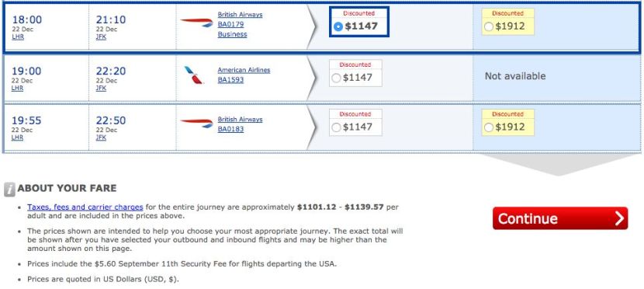Viewport: 644px width, 289px height.
Task: Click the arrow on the Continue button
Action: [x=619, y=218]
